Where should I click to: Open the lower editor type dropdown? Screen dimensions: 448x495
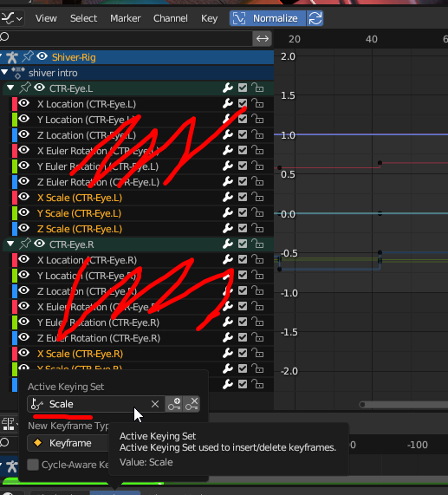tap(9, 424)
